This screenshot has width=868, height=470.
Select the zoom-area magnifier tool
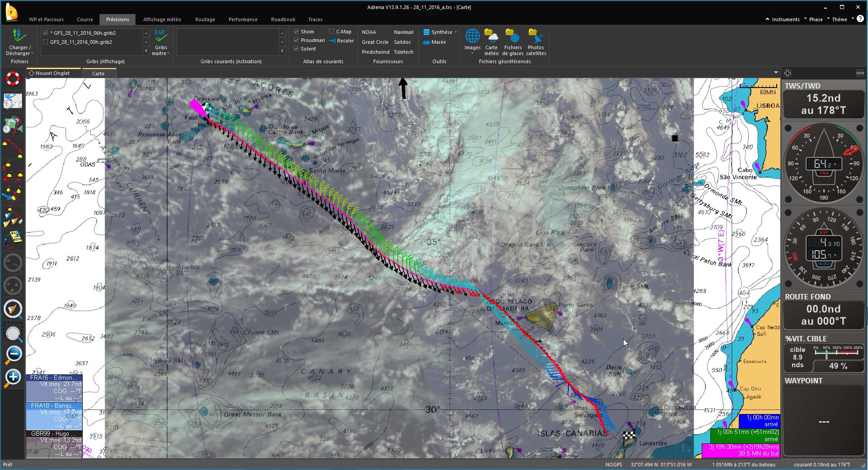[13, 333]
